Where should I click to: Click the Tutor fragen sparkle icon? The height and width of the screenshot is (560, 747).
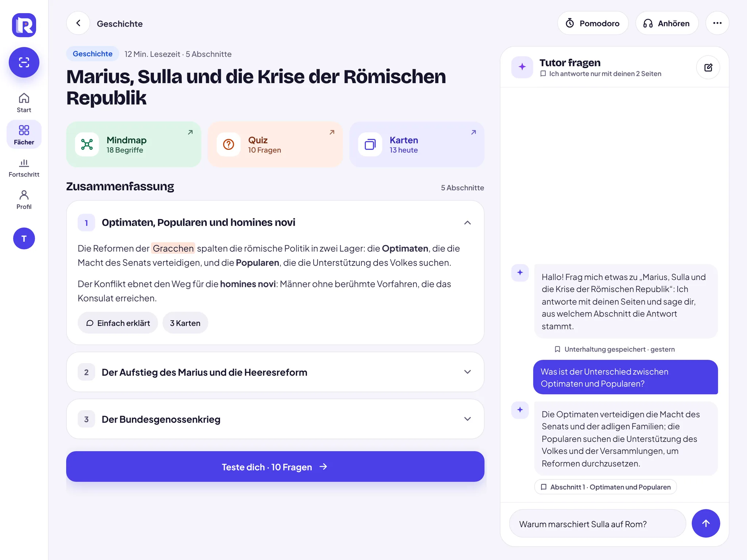click(522, 67)
